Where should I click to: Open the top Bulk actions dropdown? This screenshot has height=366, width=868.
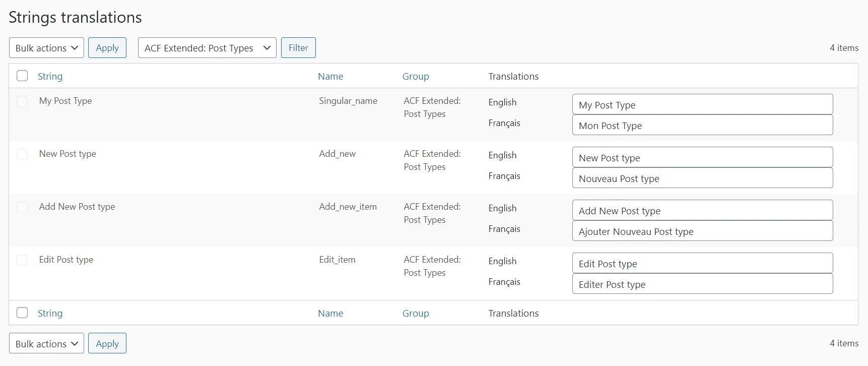(46, 48)
